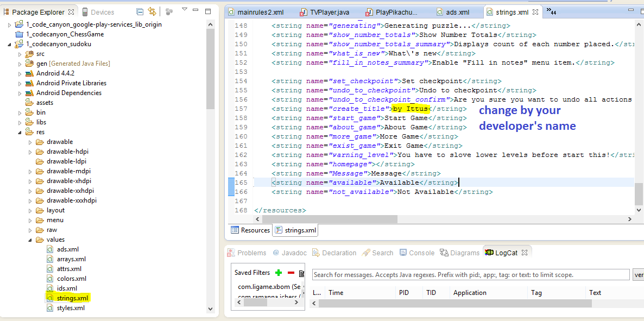This screenshot has width=644, height=321.
Task: Expand Android Dependencies node
Action: click(20, 93)
